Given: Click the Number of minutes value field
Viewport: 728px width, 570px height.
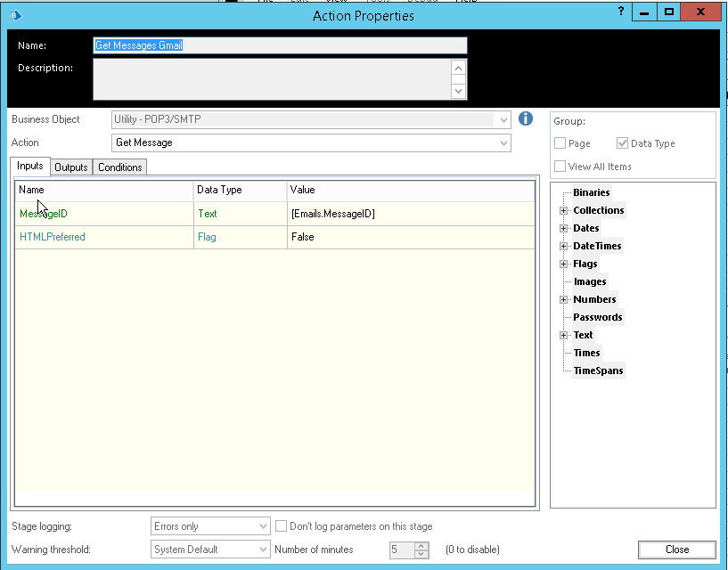Looking at the screenshot, I should click(402, 550).
